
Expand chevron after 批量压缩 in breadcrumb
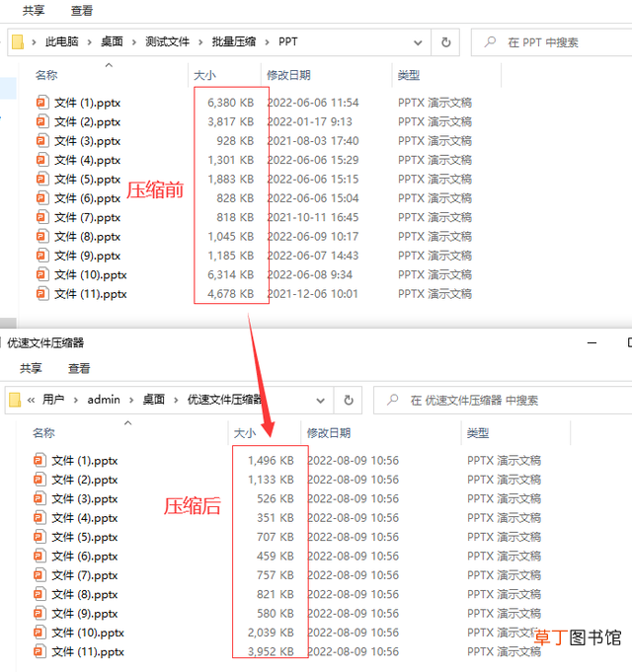(267, 42)
